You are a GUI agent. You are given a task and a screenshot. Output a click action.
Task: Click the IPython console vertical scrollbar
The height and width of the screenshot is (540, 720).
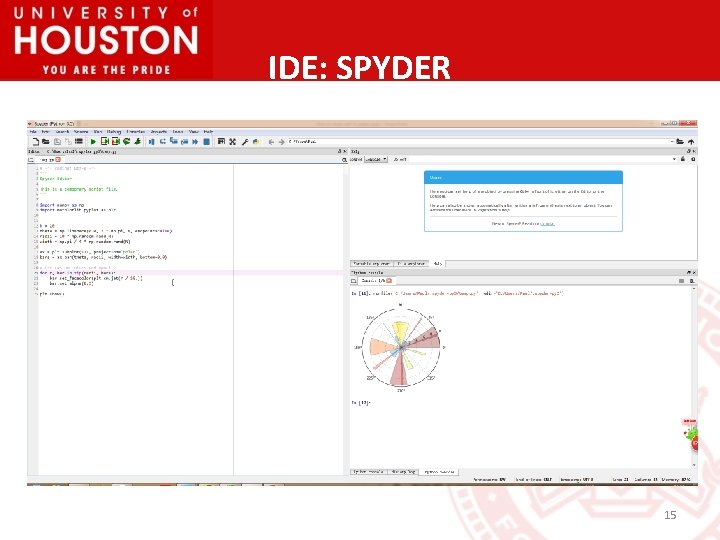pos(694,377)
